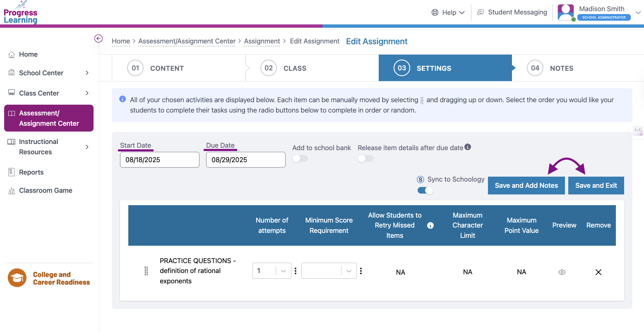Screen dimensions: 644x333
Task: Click the blue info icon in the banner
Action: coord(123,99)
